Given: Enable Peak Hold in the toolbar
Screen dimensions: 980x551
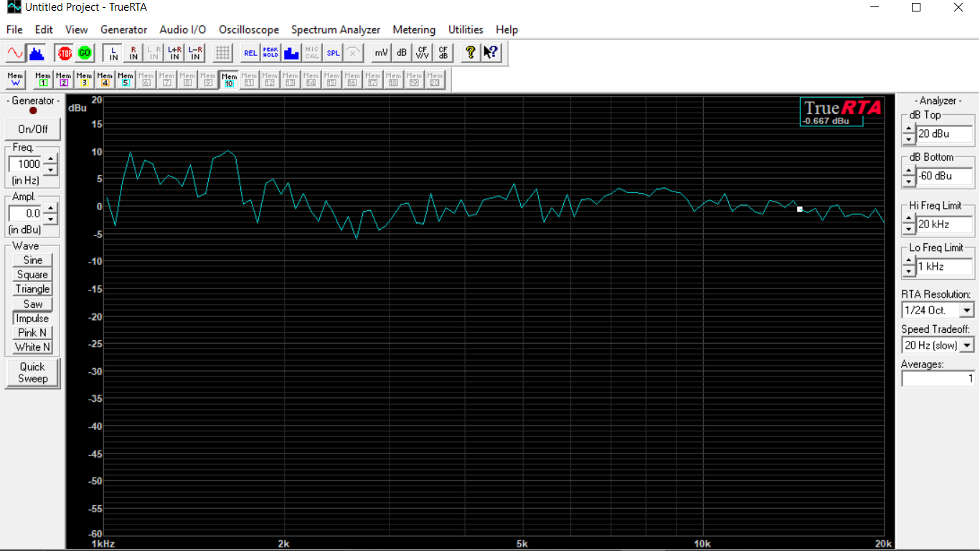Looking at the screenshot, I should (270, 52).
